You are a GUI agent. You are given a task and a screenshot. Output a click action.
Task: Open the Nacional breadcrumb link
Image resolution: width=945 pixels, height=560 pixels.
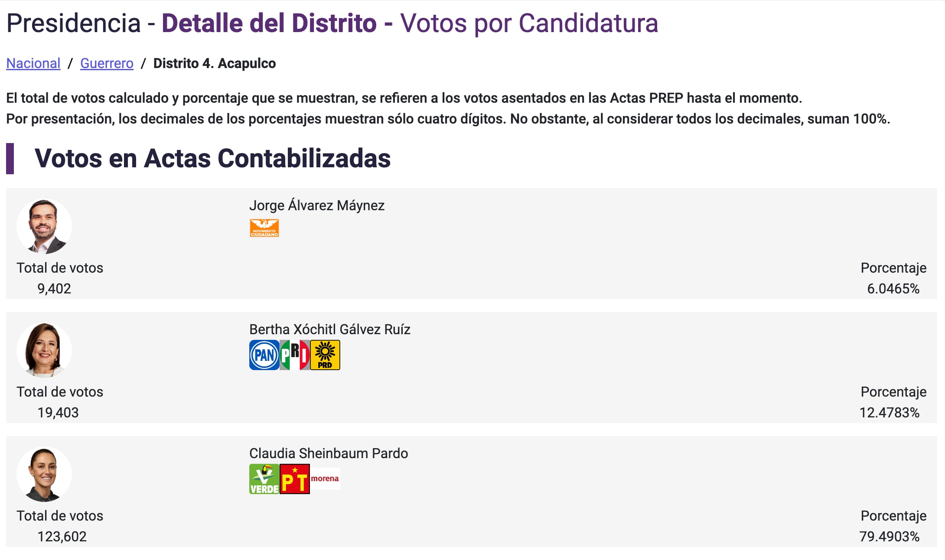tap(33, 63)
